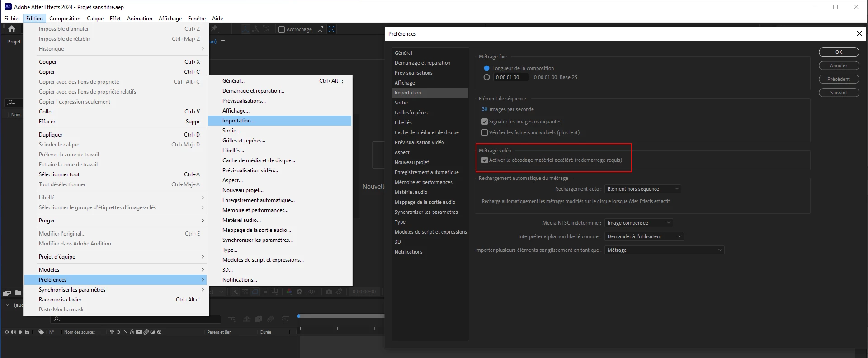Click the timeline time navigator start handle
Screen dimensions: 868x358
click(x=298, y=316)
